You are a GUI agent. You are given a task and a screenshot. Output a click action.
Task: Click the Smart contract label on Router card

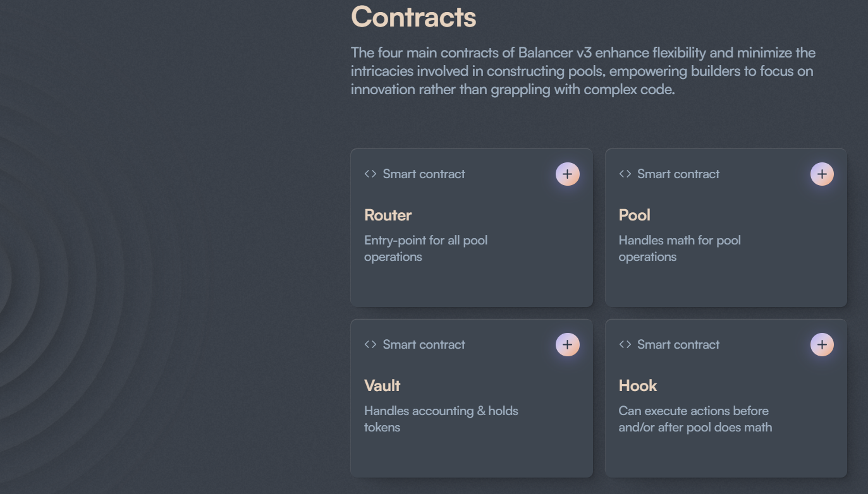pyautogui.click(x=424, y=174)
